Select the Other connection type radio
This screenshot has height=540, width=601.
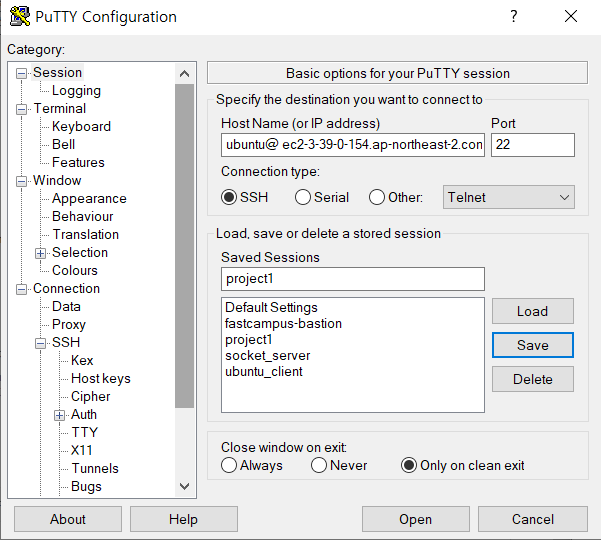376,197
